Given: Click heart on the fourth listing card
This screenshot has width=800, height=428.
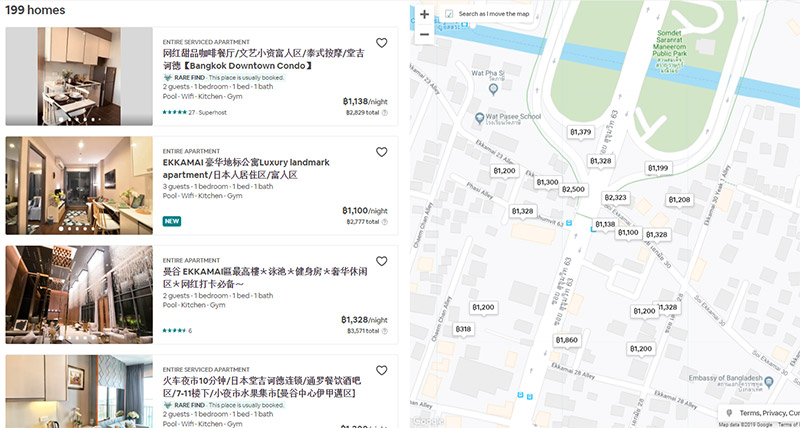Looking at the screenshot, I should [x=382, y=370].
